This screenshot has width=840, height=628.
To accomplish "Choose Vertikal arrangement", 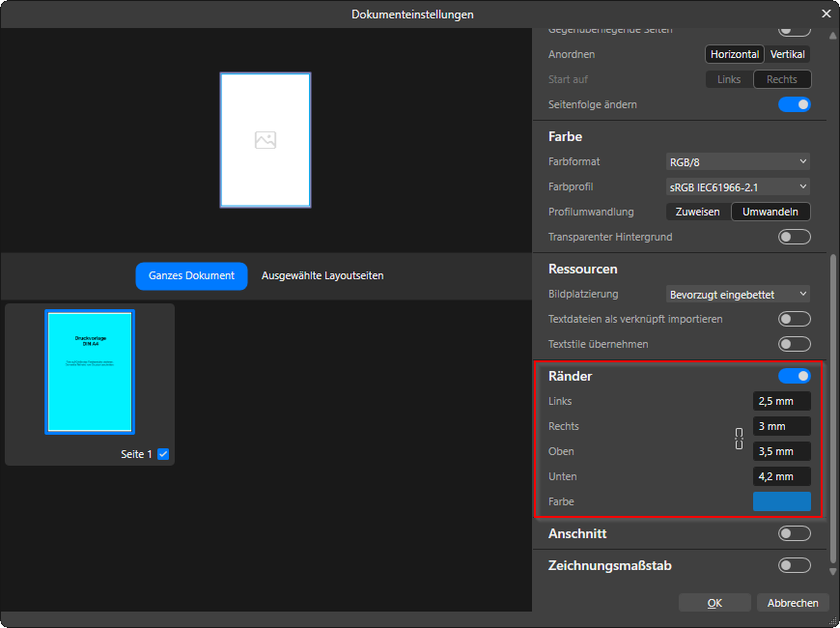I will click(788, 54).
